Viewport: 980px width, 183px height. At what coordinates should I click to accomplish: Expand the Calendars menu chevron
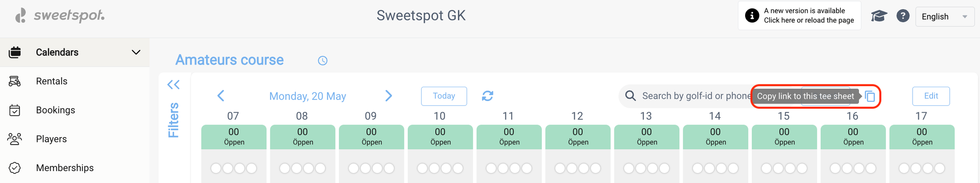[x=136, y=52]
